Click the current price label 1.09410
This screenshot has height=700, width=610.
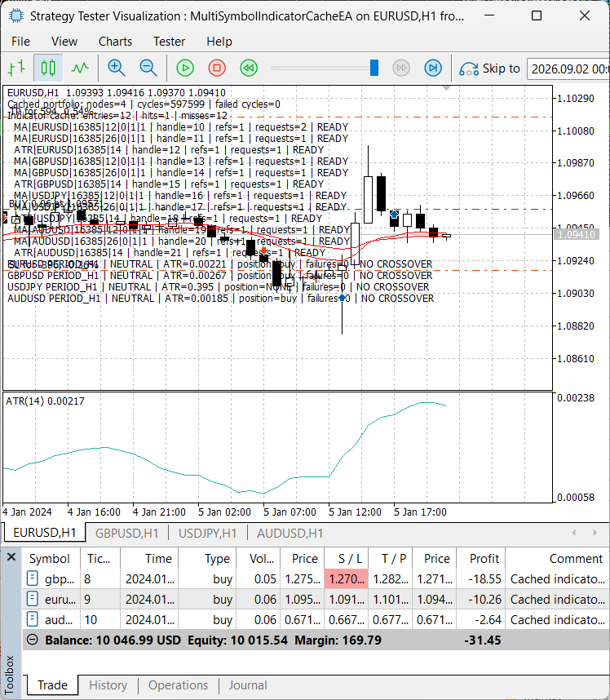575,234
